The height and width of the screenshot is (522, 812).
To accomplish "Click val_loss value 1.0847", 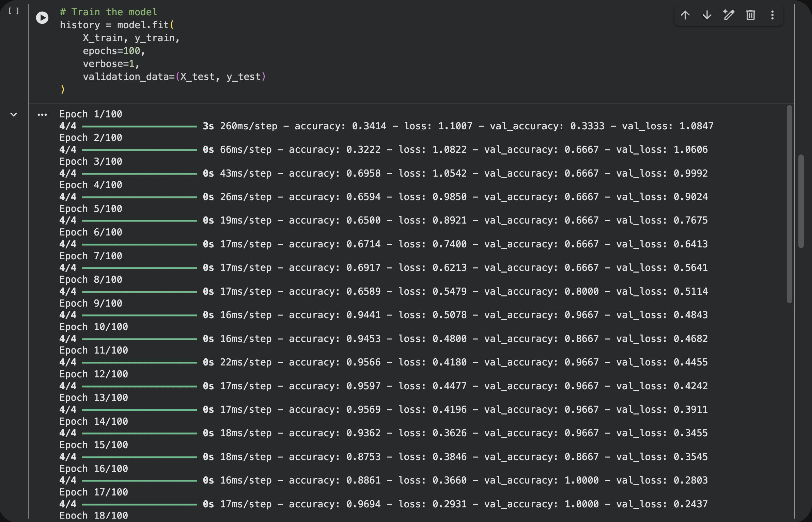I will point(696,126).
